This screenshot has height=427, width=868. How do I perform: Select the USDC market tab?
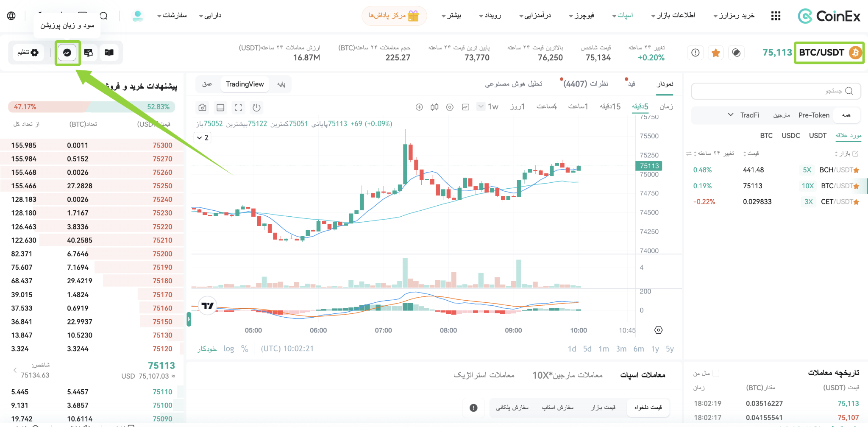click(791, 136)
